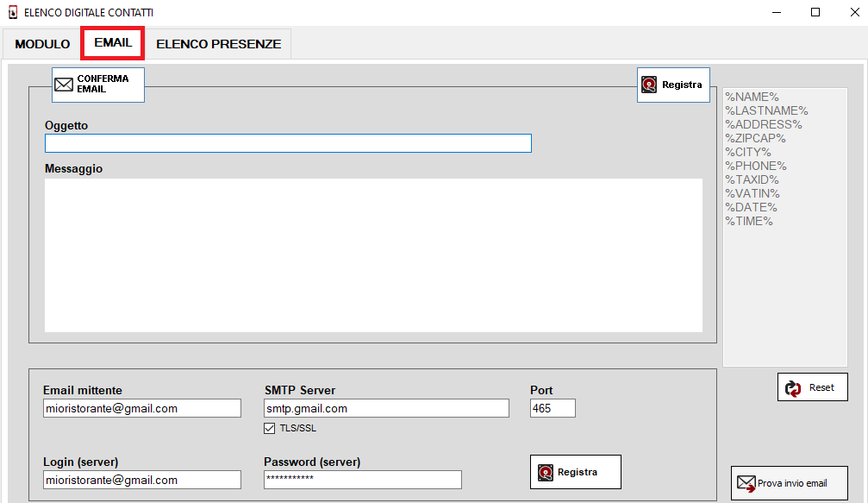This screenshot has width=868, height=503.
Task: Click the Port number field
Action: (553, 408)
